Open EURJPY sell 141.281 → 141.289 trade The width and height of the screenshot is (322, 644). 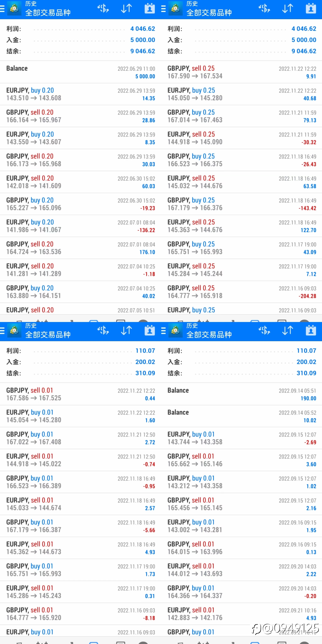coord(80,270)
